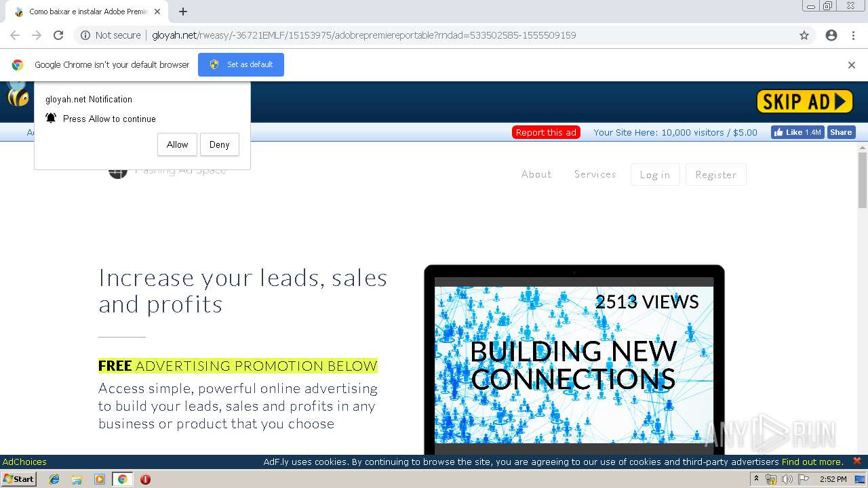Dismiss the default browser infobar
Image resolution: width=868 pixels, height=488 pixels.
(x=852, y=65)
